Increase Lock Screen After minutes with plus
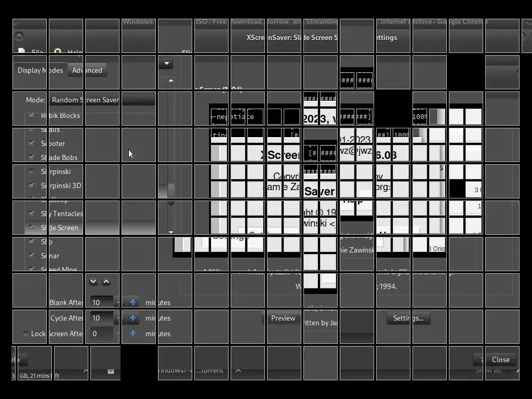This screenshot has width=532, height=399. [x=133, y=334]
